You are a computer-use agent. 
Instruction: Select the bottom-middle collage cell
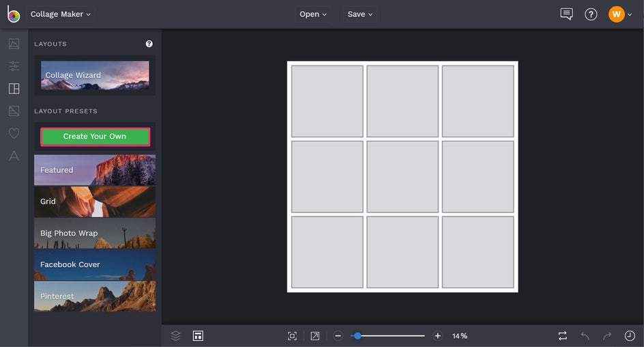[402, 252]
